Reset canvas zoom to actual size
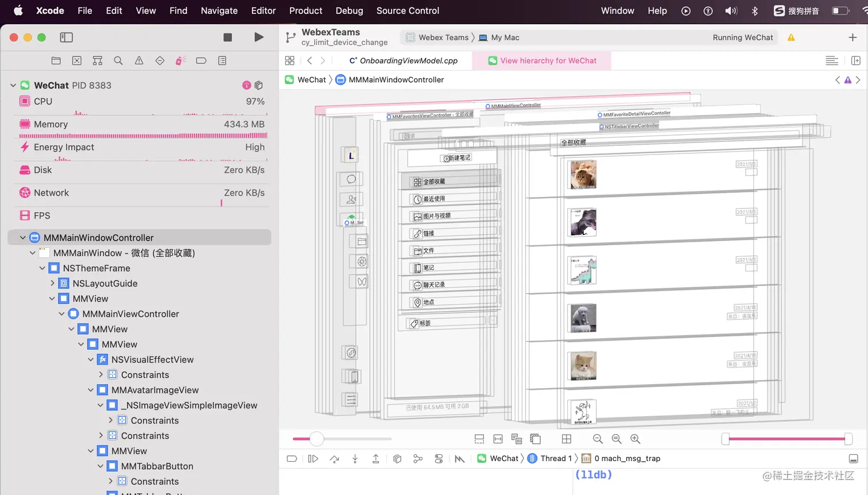The image size is (868, 495). [617, 439]
